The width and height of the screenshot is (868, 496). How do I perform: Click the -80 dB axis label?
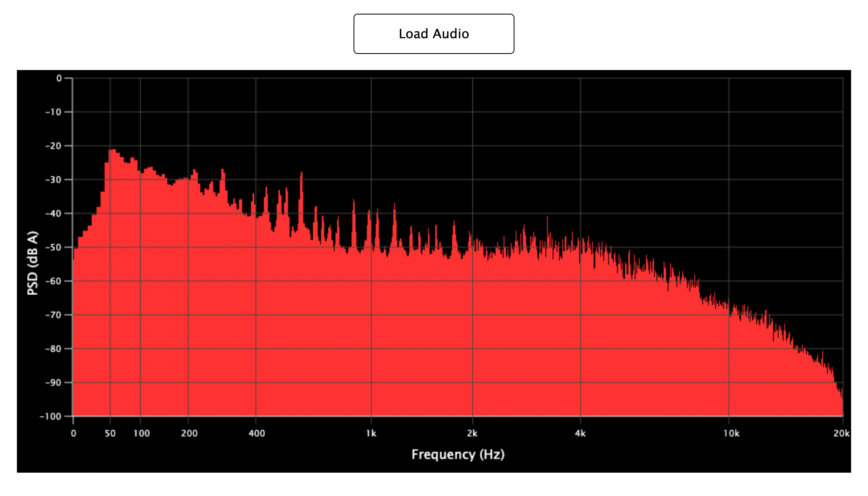click(x=53, y=349)
